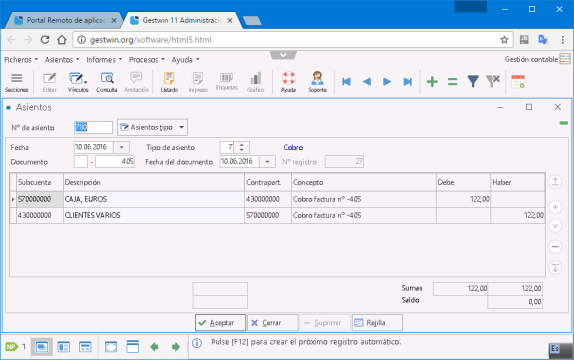
Task: Click the Documento number field 405
Action: [115, 162]
